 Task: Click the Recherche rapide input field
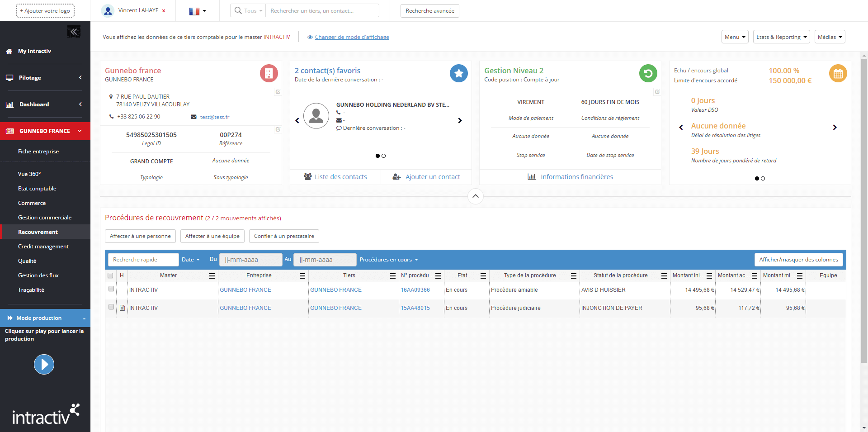143,260
